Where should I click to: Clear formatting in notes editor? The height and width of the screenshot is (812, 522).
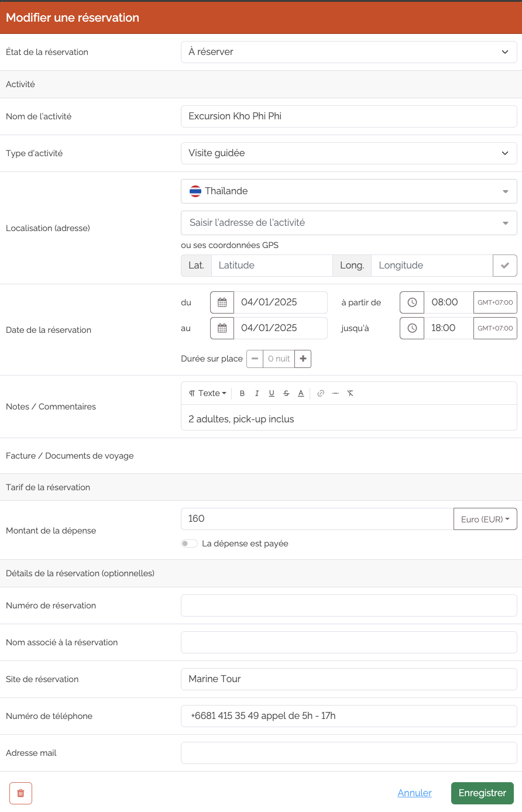coord(350,393)
